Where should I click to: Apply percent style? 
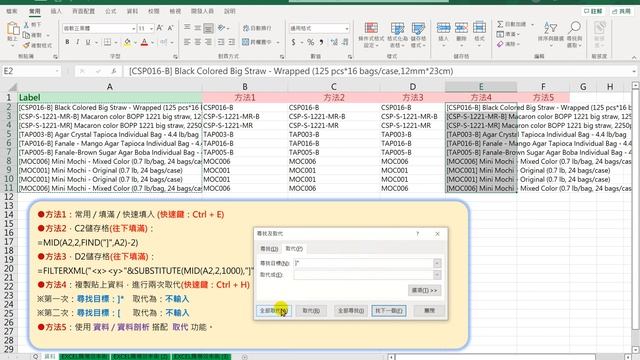pyautogui.click(x=311, y=42)
